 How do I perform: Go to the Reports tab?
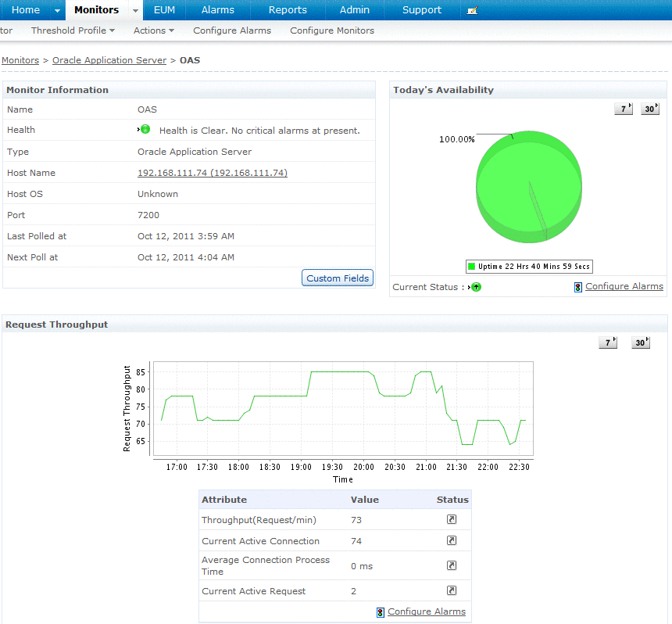(x=288, y=10)
